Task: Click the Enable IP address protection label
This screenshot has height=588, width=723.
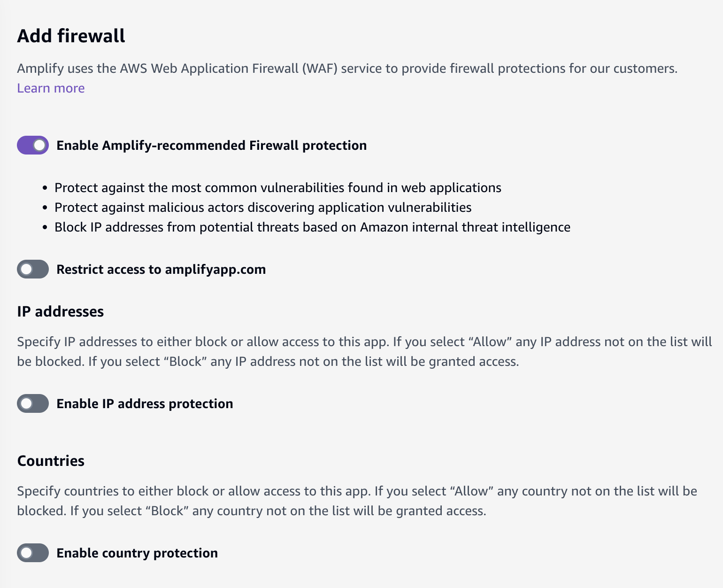Action: coord(145,403)
